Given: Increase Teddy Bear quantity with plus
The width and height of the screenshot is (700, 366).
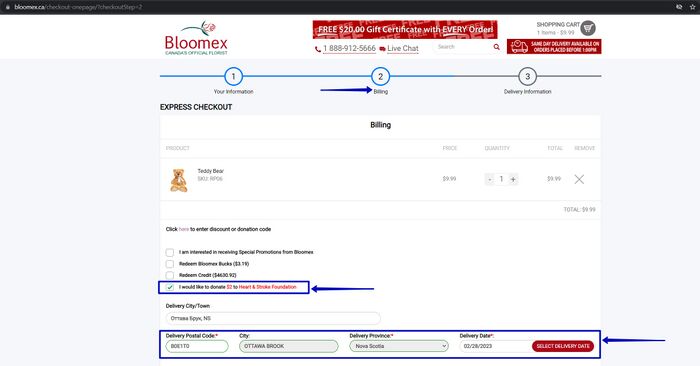Looking at the screenshot, I should 513,179.
